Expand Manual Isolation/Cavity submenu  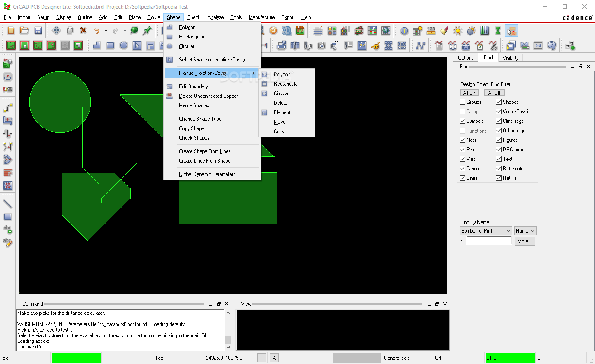(x=212, y=73)
